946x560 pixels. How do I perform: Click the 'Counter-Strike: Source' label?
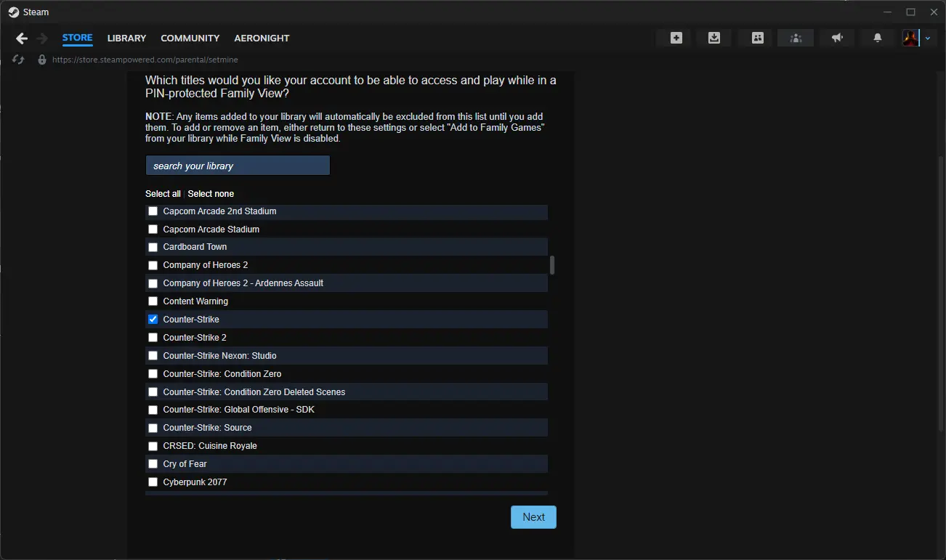pos(207,428)
